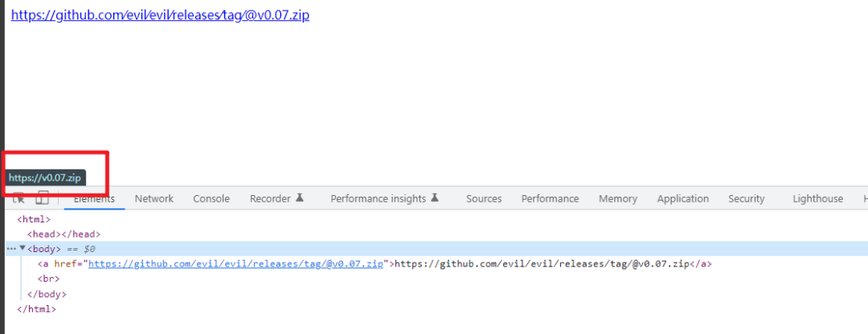Image resolution: width=868 pixels, height=334 pixels.
Task: Open the Elements tab
Action: (x=94, y=199)
